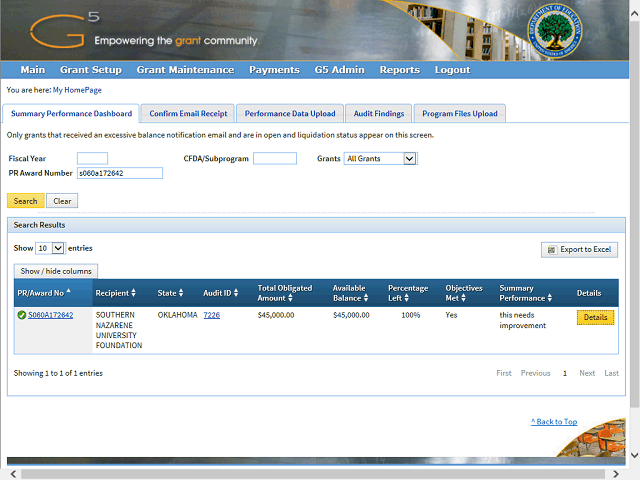The image size is (640, 480).
Task: Click the yellow Search button
Action: click(x=25, y=201)
